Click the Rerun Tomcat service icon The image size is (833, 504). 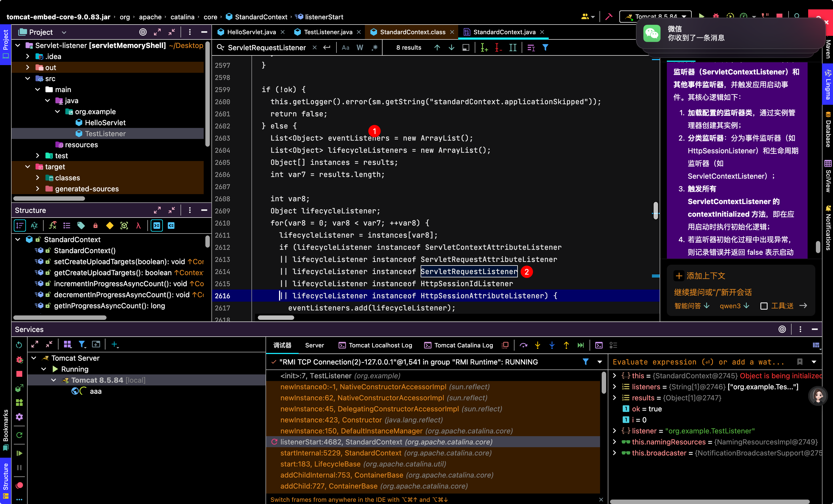click(19, 345)
